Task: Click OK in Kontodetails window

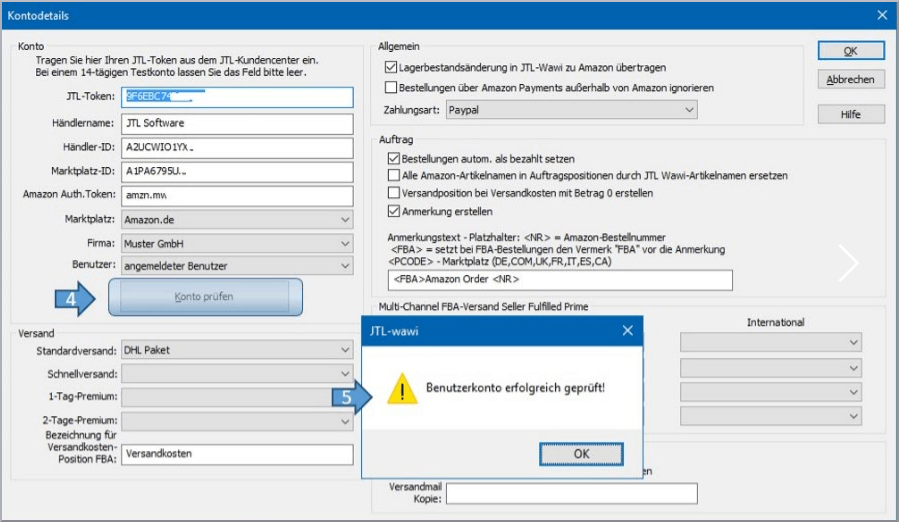Action: click(851, 51)
